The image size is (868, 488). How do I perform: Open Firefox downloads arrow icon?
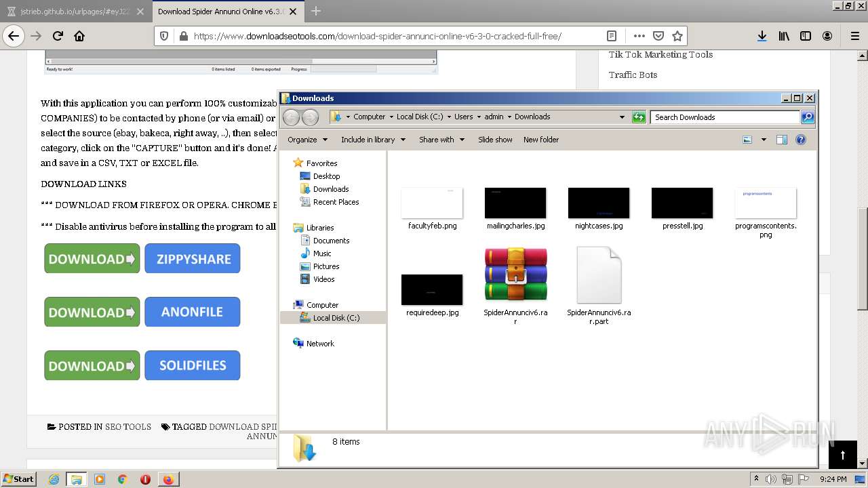tap(762, 36)
